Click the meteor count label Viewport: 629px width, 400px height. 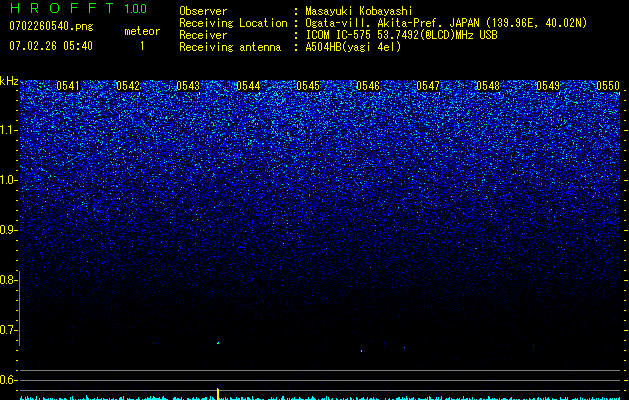pos(142,31)
